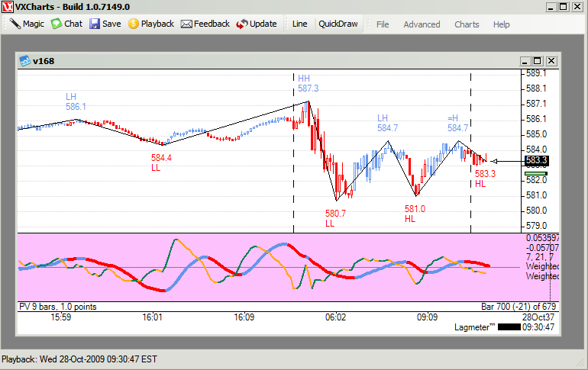Maximize the v168 chart window
The height and width of the screenshot is (370, 588).
(538, 61)
